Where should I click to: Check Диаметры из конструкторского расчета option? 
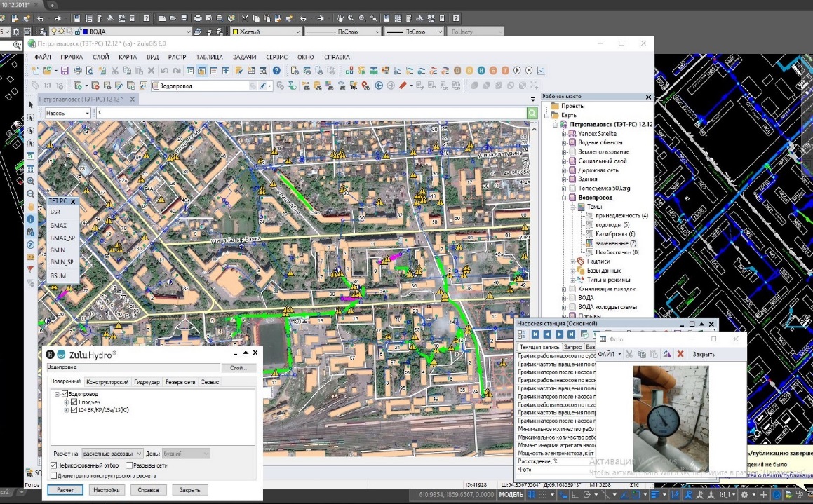(x=55, y=475)
